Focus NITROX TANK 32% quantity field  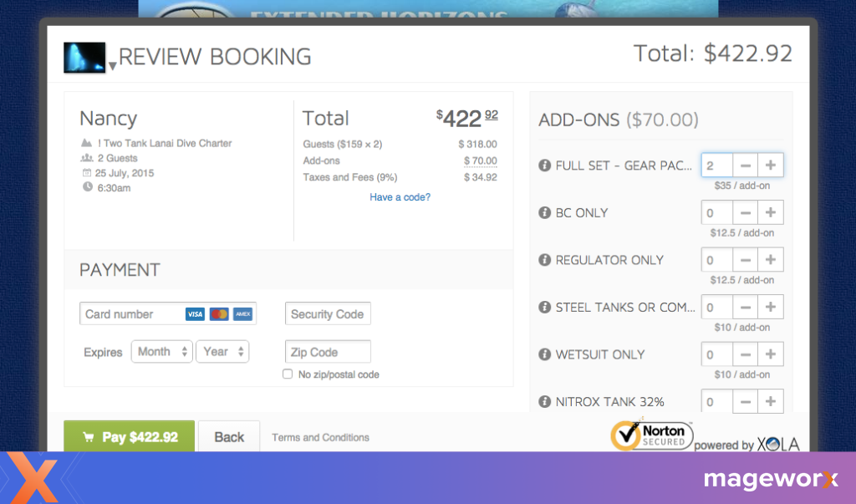point(716,401)
